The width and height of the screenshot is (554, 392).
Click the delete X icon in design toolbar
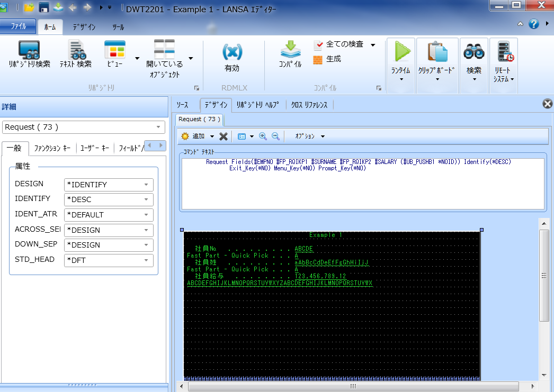click(x=224, y=136)
